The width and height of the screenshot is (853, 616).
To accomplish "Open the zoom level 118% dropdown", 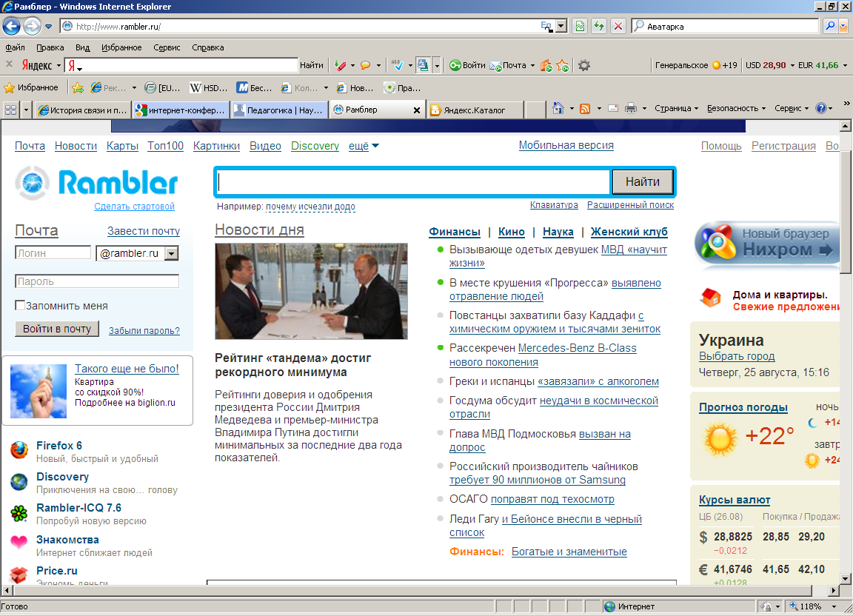I will point(834,606).
